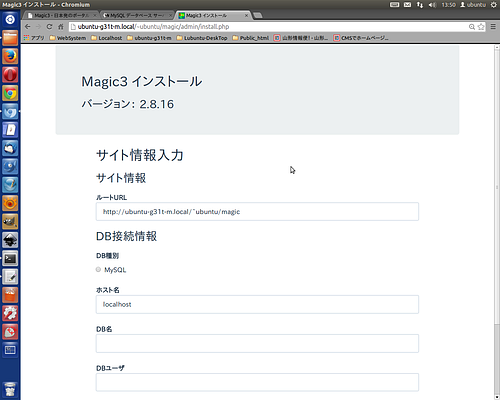Open the Files manager in launcher
500x400 pixels.
click(x=10, y=38)
